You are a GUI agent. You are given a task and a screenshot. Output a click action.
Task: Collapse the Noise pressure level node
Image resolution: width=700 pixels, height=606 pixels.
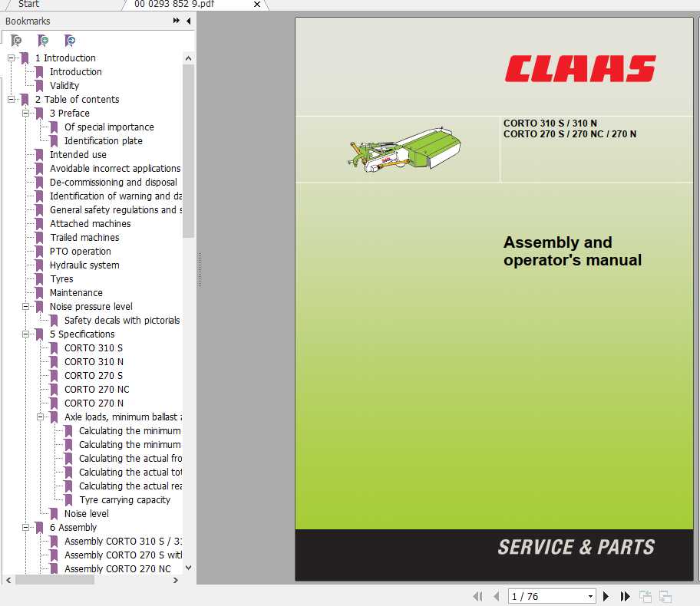click(x=26, y=307)
